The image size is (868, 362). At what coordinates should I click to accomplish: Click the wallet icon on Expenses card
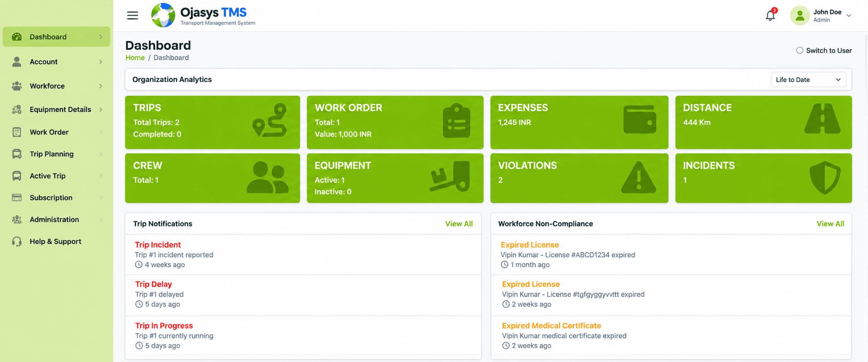pos(640,119)
